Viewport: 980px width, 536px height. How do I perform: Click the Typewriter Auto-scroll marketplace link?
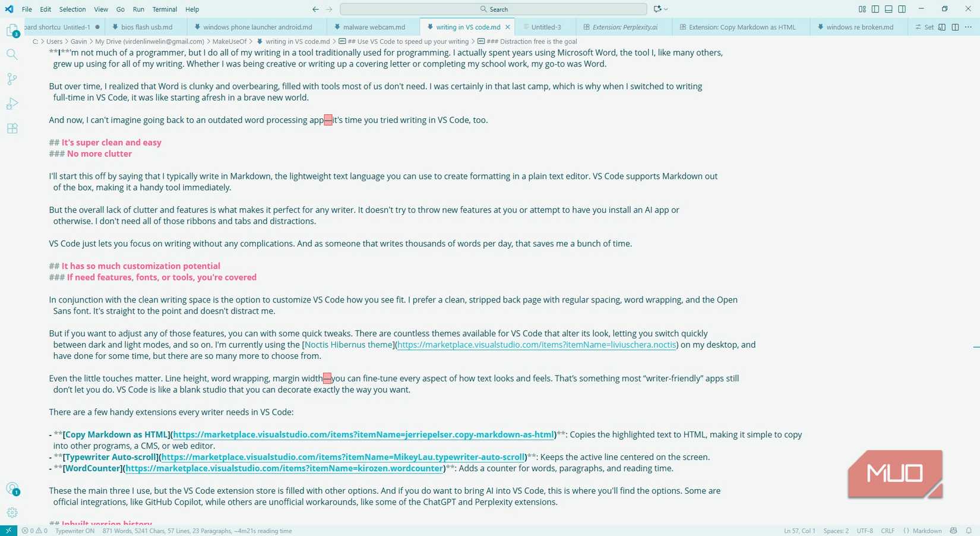[343, 457]
